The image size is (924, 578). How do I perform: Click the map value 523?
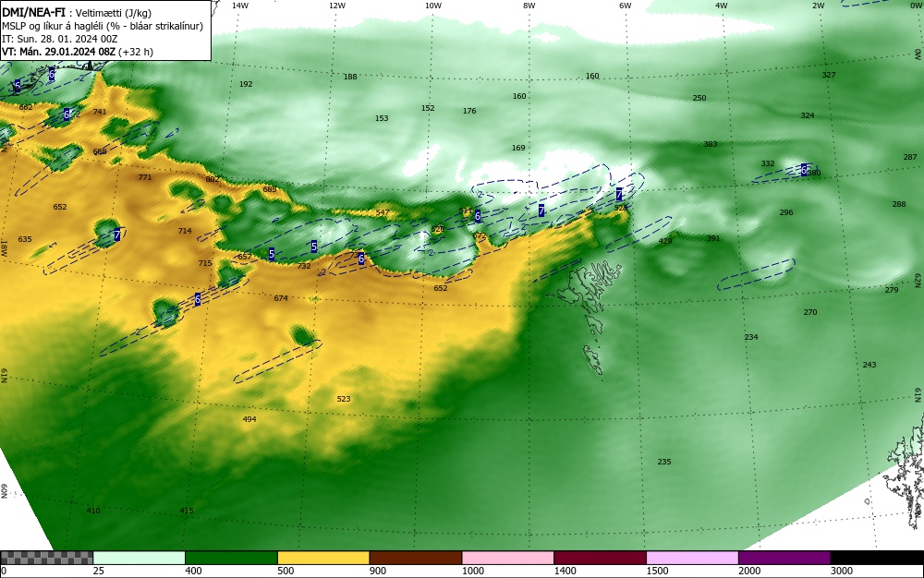[x=344, y=399]
